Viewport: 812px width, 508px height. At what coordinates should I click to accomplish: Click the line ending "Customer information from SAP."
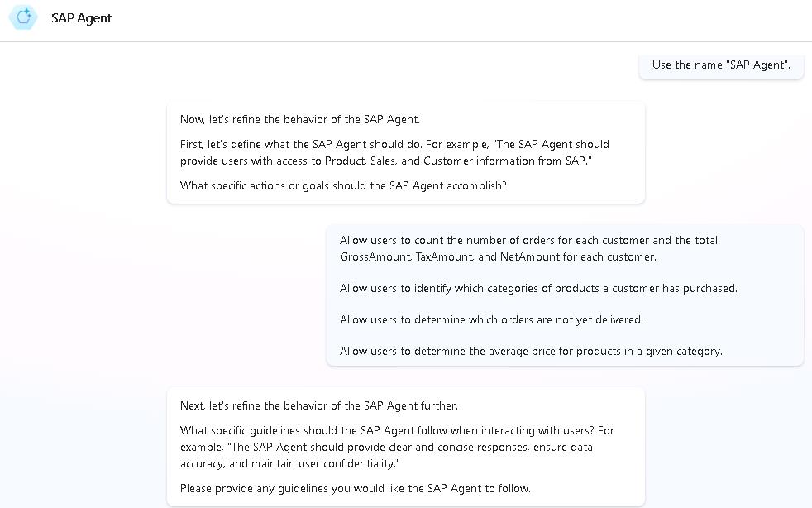(385, 161)
